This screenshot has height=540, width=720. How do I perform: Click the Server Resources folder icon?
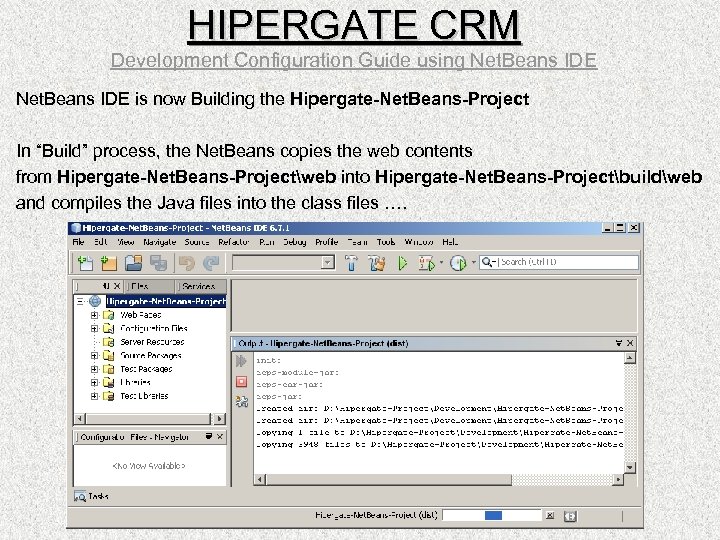click(x=109, y=342)
